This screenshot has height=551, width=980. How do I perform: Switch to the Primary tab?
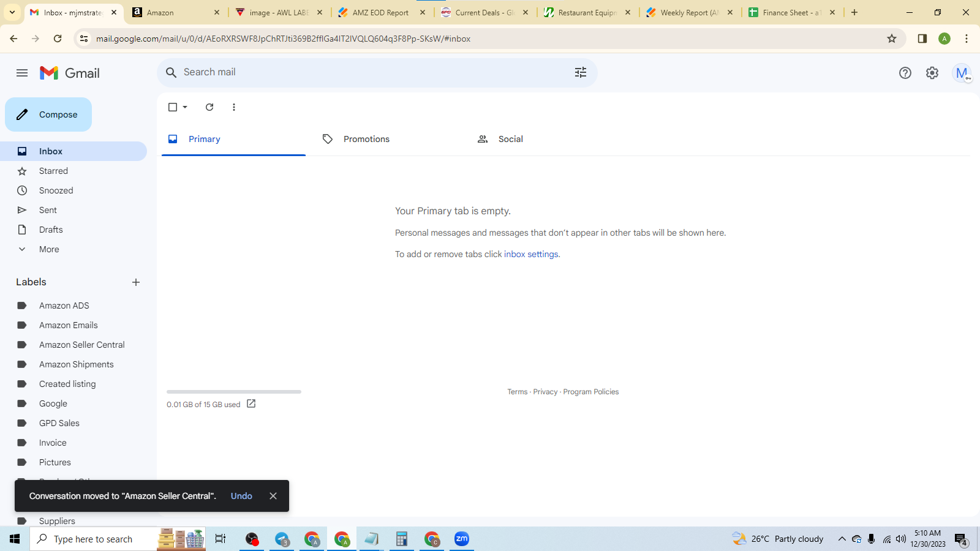[x=233, y=139]
